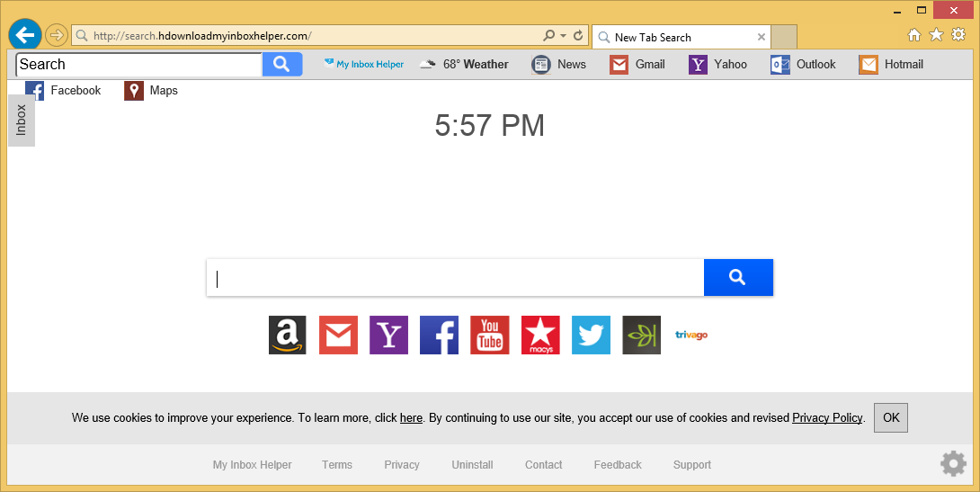The width and height of the screenshot is (980, 492).
Task: Open the Twitter shortcut tile
Action: pyautogui.click(x=592, y=335)
